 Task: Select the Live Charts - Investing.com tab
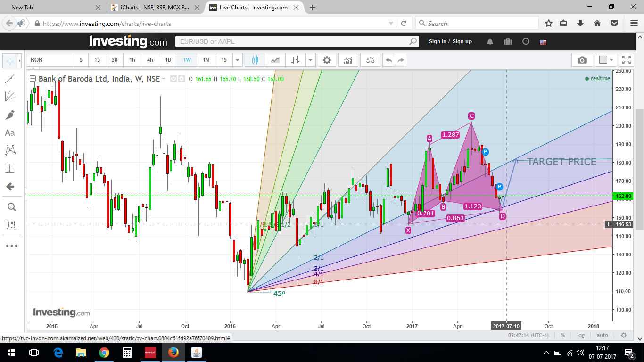tap(254, 8)
